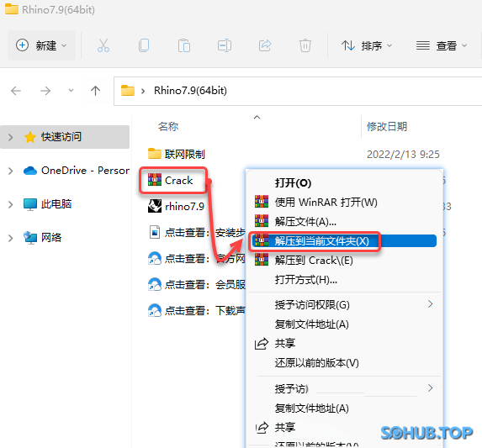The image size is (482, 448).
Task: Select the 联网限制 folder
Action: pyautogui.click(x=177, y=154)
